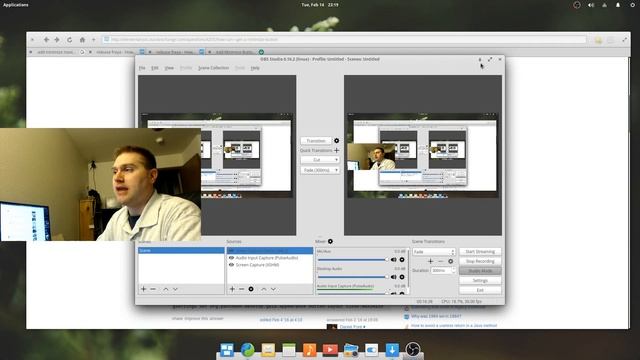The image size is (640, 360).
Task: Open Music app in the dock
Action: (x=309, y=350)
